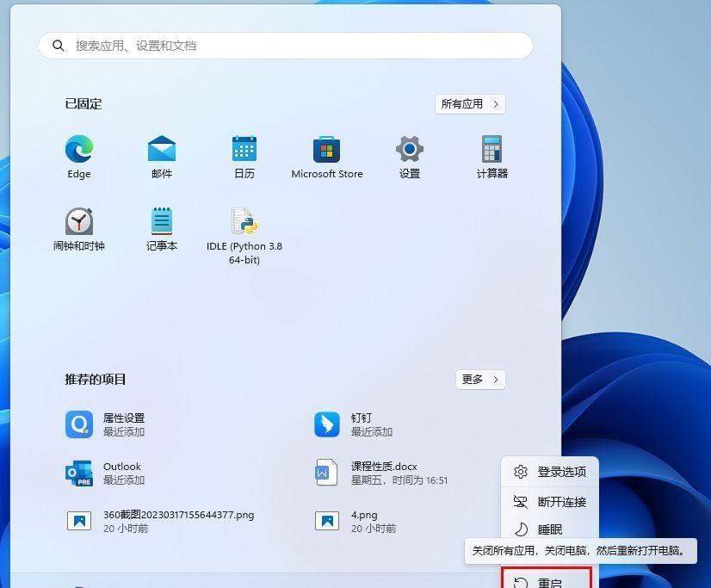Show 更多 recommended items

click(480, 380)
